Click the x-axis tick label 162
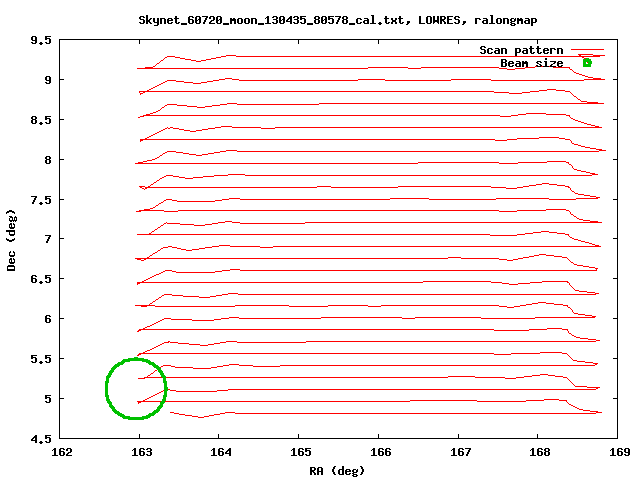The width and height of the screenshot is (640, 480). point(62,452)
